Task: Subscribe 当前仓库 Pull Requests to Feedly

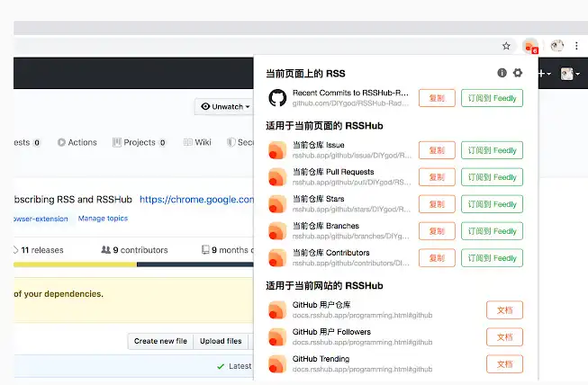Action: click(x=492, y=177)
